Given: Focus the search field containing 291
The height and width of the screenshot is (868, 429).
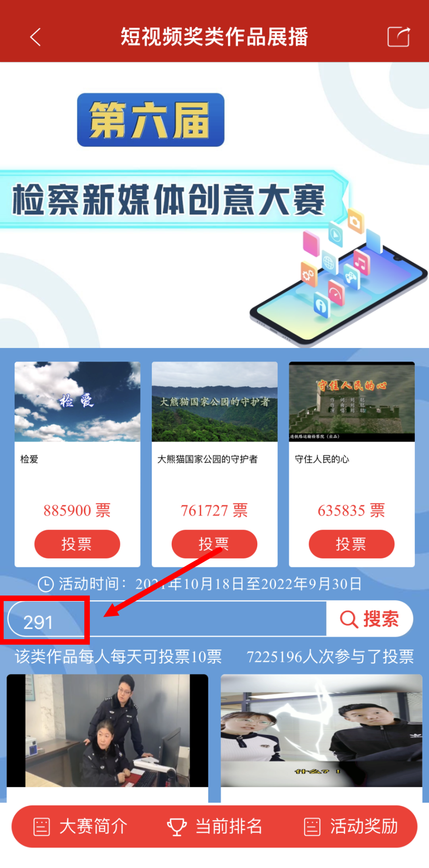Looking at the screenshot, I should pos(167,619).
